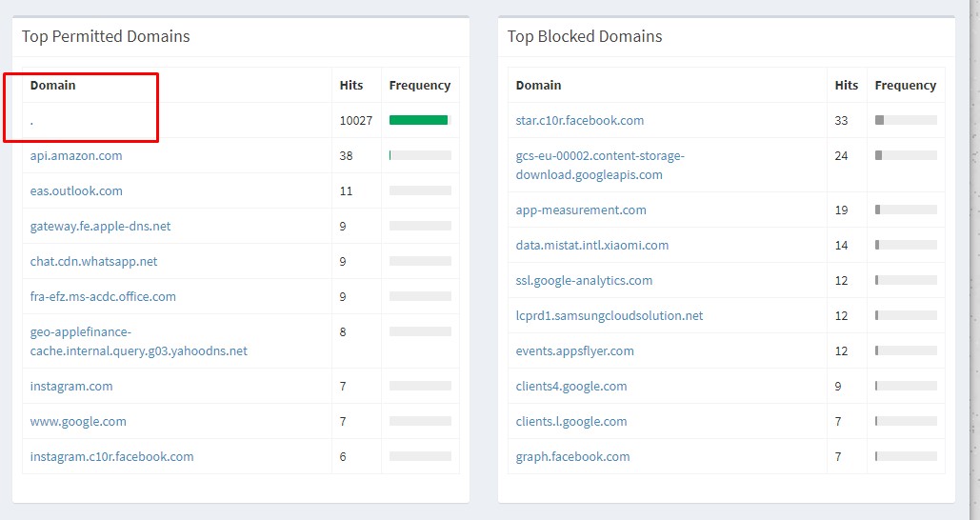Open the api.amazon.com permitted domain link
This screenshot has width=980, height=520.
click(x=76, y=155)
